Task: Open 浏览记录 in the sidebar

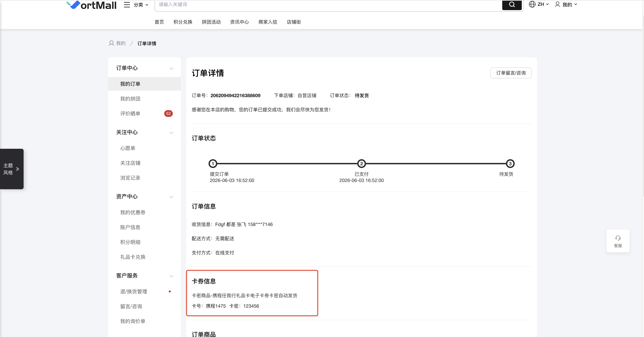Action: 130,178
